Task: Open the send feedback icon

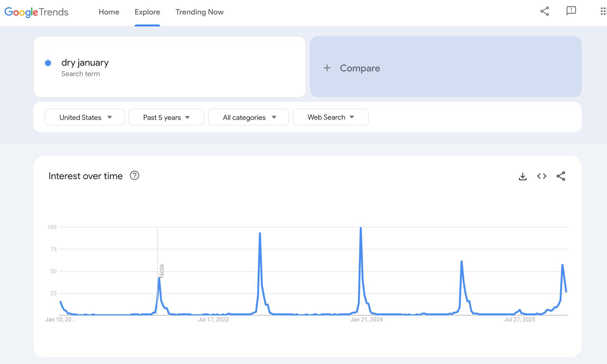Action: coord(571,11)
